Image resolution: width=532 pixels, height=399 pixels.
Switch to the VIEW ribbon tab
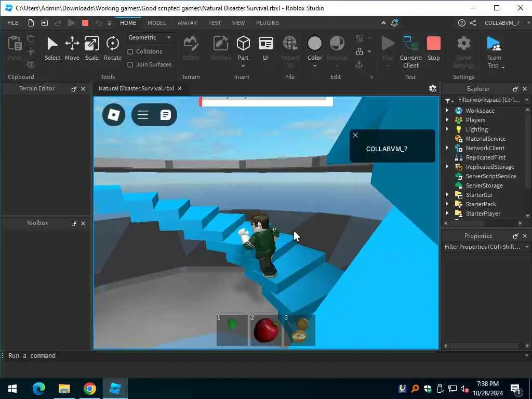click(x=238, y=23)
